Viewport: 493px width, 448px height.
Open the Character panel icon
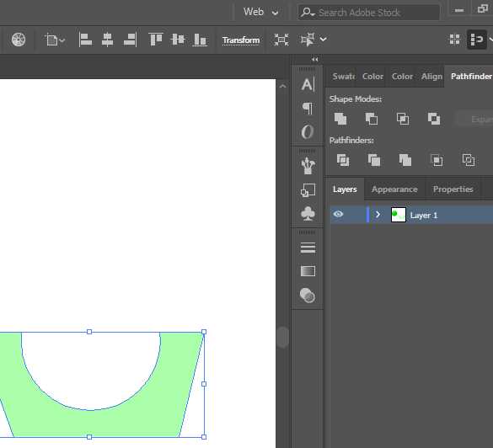coord(308,84)
